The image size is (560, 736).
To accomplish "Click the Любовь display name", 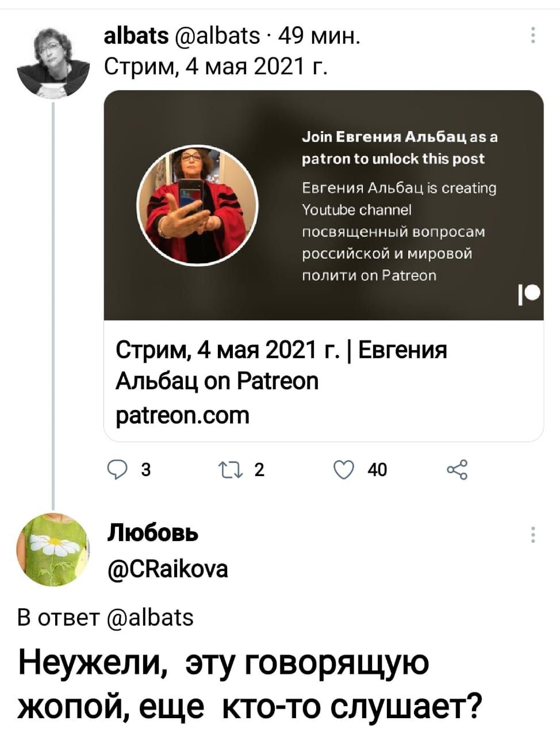I will [152, 534].
